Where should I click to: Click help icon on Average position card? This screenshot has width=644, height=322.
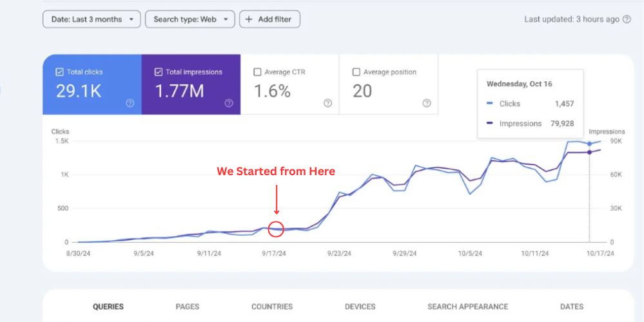pos(426,103)
